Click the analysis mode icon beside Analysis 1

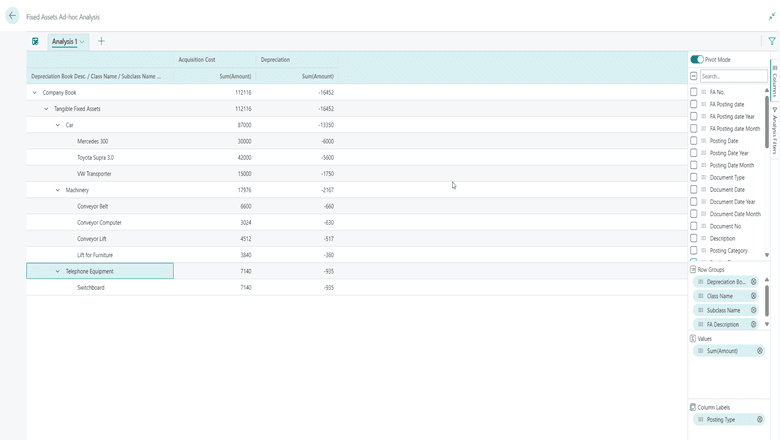(36, 41)
